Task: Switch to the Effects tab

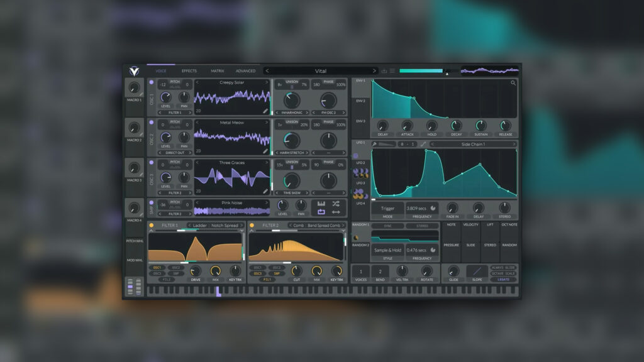Action: tap(189, 71)
